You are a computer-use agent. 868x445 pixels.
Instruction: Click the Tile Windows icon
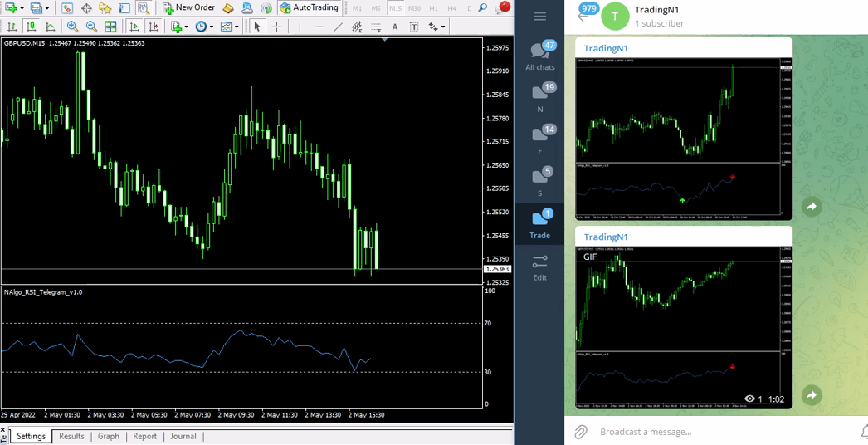[110, 26]
